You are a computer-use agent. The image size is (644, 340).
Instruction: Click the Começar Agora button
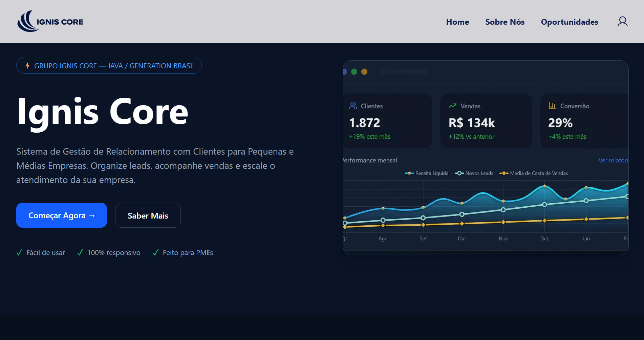pos(62,215)
